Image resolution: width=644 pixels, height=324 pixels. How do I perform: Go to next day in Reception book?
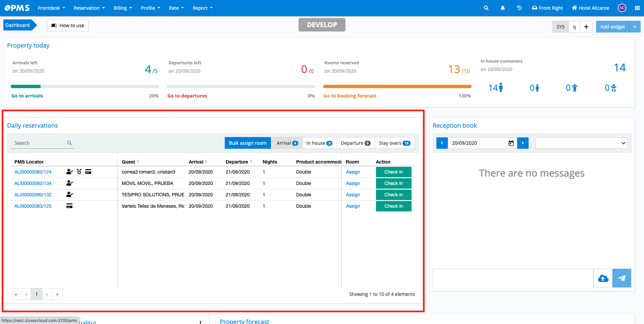pos(523,143)
